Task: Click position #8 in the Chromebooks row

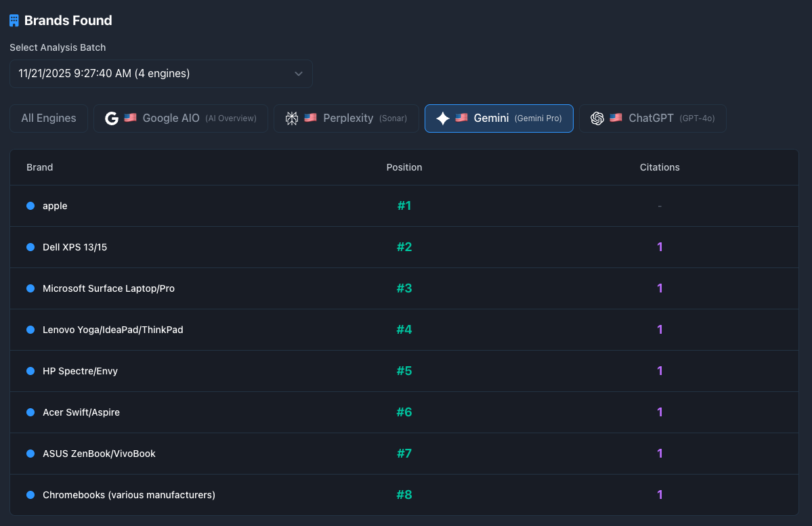Action: point(404,495)
